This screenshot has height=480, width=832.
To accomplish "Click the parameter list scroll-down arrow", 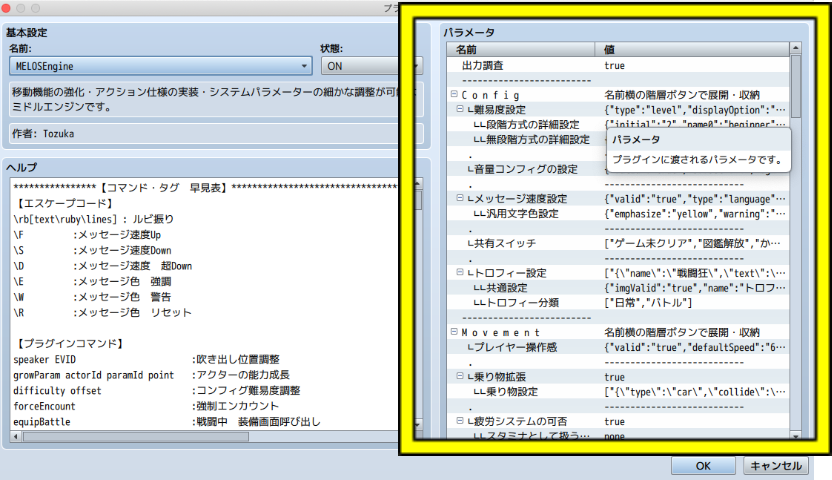I will (795, 433).
